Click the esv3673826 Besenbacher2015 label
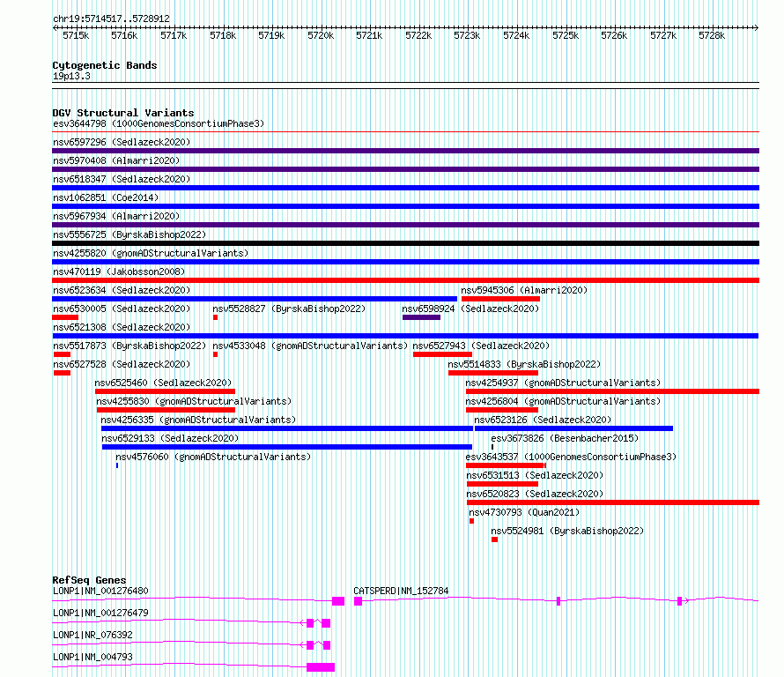Viewport: 784px width, 677px height. (x=565, y=438)
